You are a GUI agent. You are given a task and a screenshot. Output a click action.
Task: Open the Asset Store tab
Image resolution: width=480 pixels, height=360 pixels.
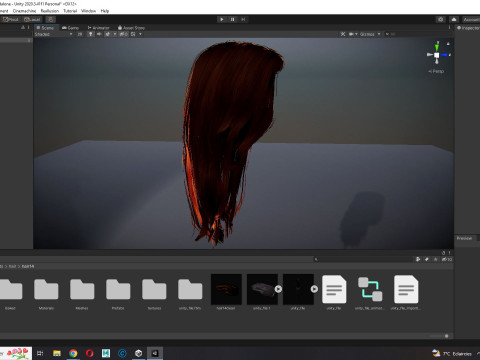pos(131,28)
